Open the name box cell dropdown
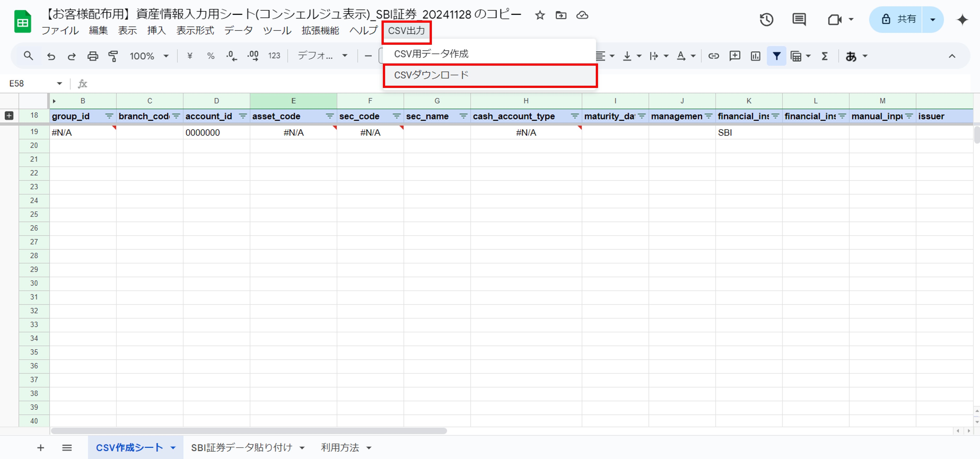Viewport: 980px width, 459px height. pyautogui.click(x=59, y=84)
